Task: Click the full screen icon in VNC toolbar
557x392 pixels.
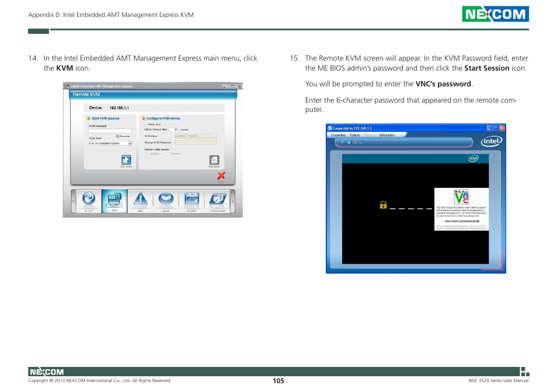Action: [x=361, y=142]
